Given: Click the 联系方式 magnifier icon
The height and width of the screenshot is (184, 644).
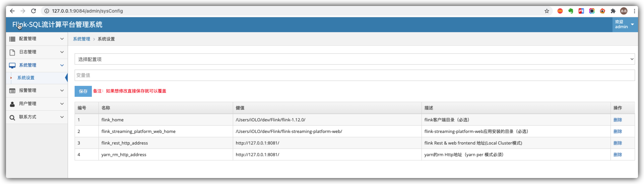Looking at the screenshot, I should (12, 117).
